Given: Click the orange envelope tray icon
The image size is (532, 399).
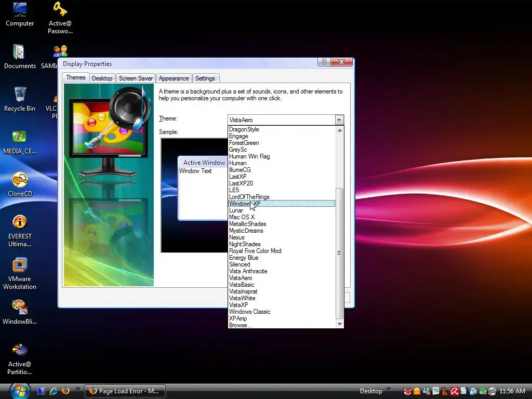Looking at the screenshot, I should (417, 391).
